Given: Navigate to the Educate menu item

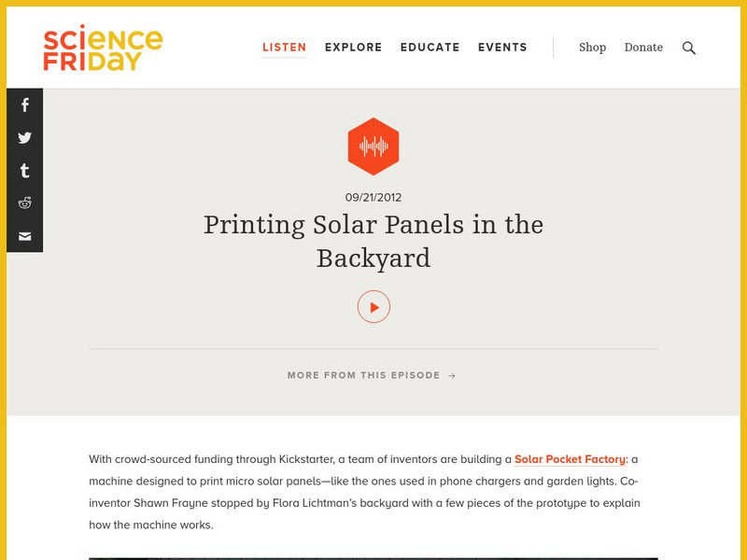Looking at the screenshot, I should (x=430, y=47).
